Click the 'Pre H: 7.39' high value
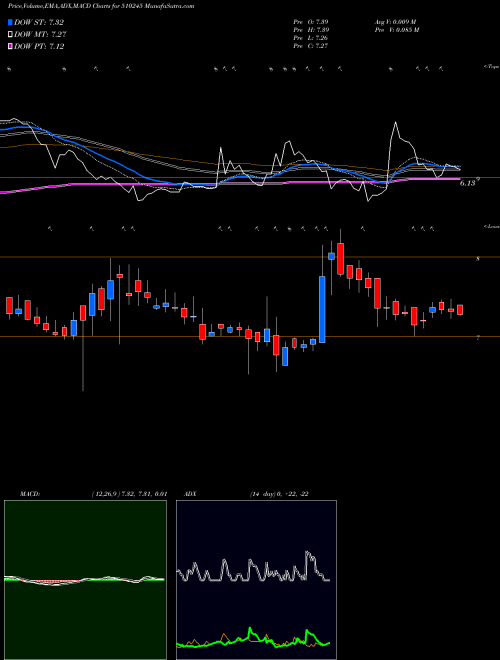The width and height of the screenshot is (500, 660). [x=311, y=30]
